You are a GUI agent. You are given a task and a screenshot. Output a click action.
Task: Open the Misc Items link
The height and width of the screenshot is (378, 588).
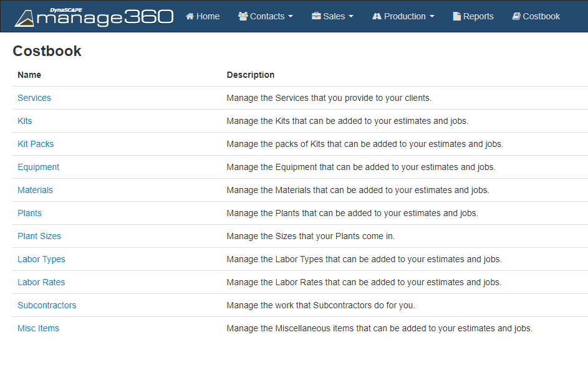coord(38,328)
